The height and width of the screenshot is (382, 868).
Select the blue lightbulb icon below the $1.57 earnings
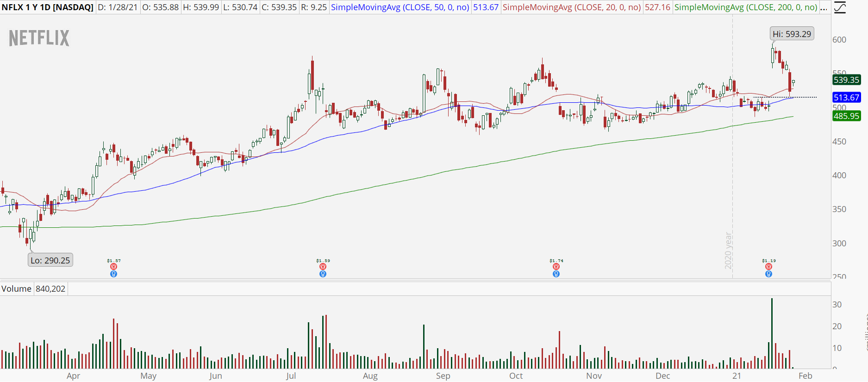(x=114, y=274)
